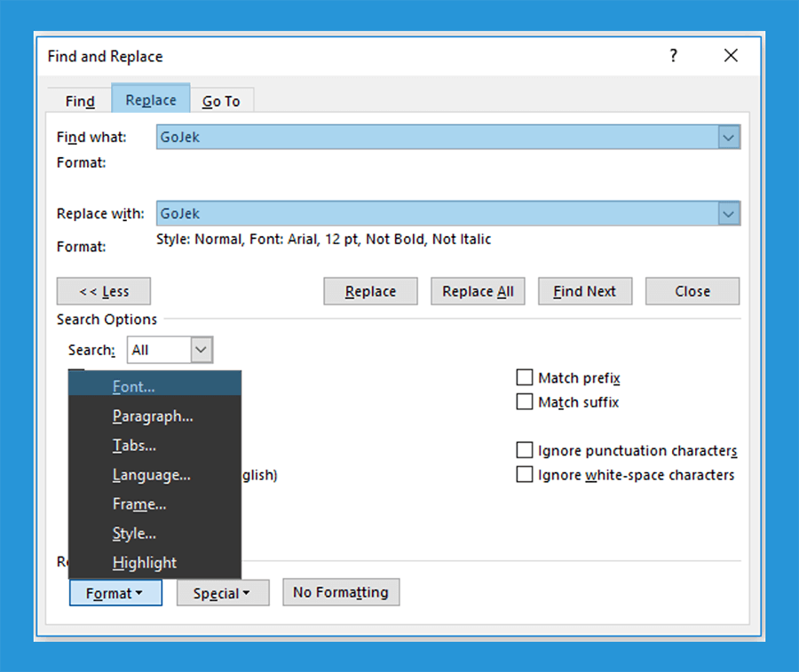Open the Go To tab
The height and width of the screenshot is (672, 799).
pyautogui.click(x=221, y=101)
